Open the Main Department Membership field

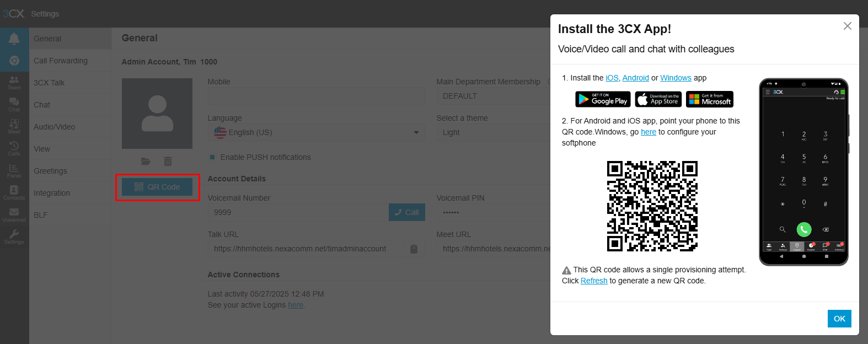point(494,96)
